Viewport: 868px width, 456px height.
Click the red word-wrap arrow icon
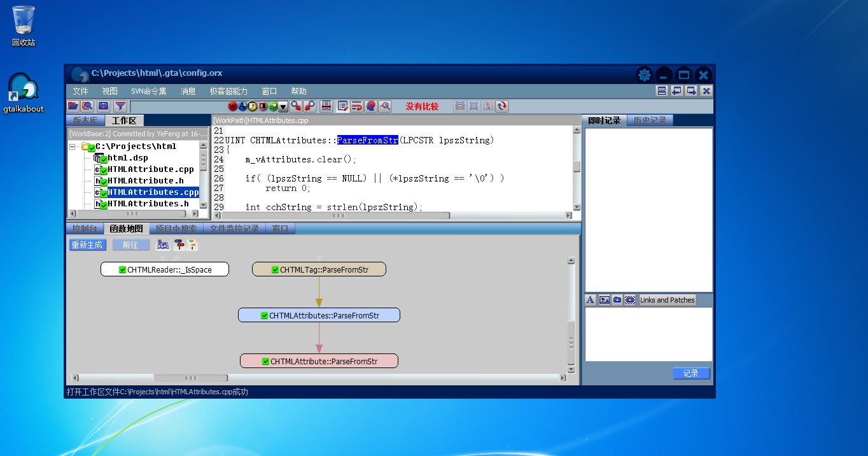click(357, 106)
